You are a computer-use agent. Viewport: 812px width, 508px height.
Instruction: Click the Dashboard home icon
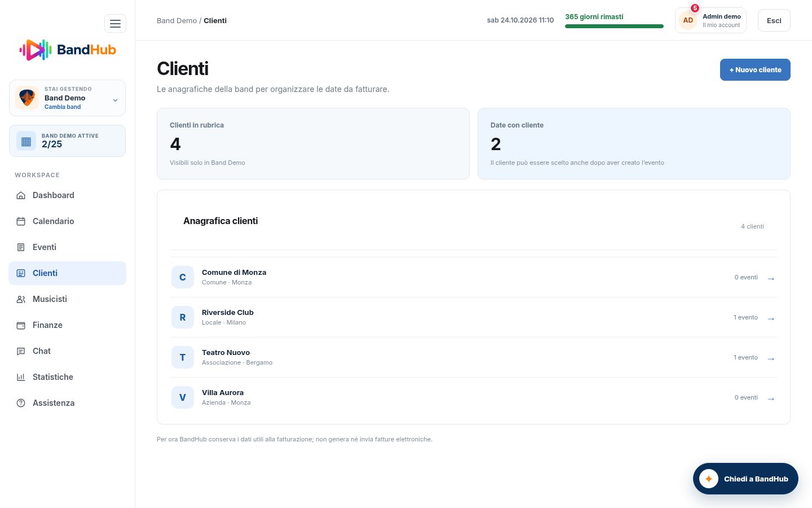point(21,195)
